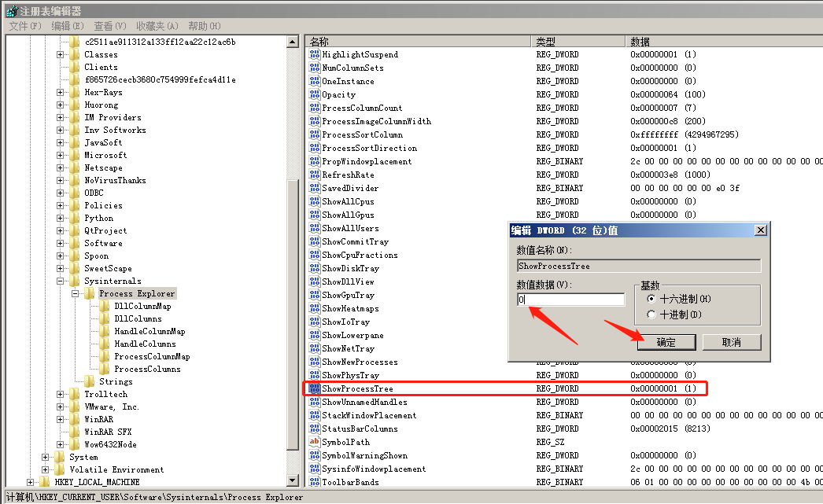823x504 pixels.
Task: Select the Volatile Environment tree item
Action: [116, 469]
